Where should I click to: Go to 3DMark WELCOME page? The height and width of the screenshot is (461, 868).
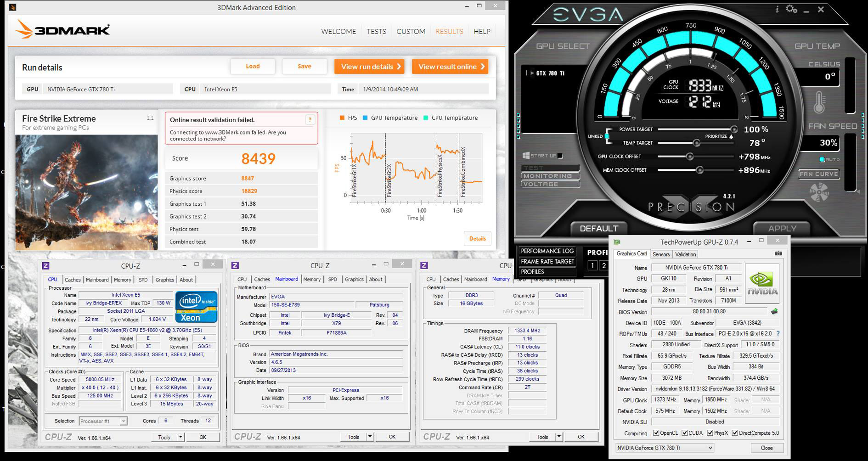tap(338, 31)
